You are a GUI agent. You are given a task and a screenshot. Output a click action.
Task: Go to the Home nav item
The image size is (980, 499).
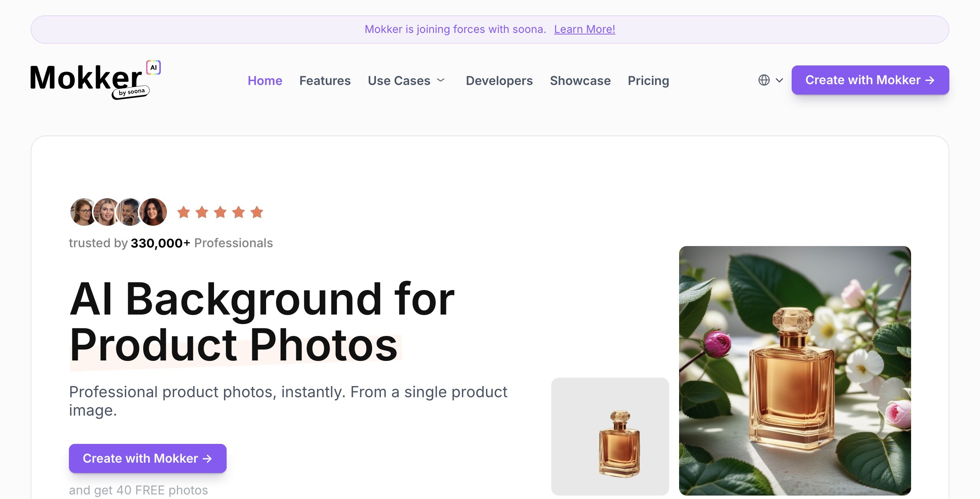(265, 80)
